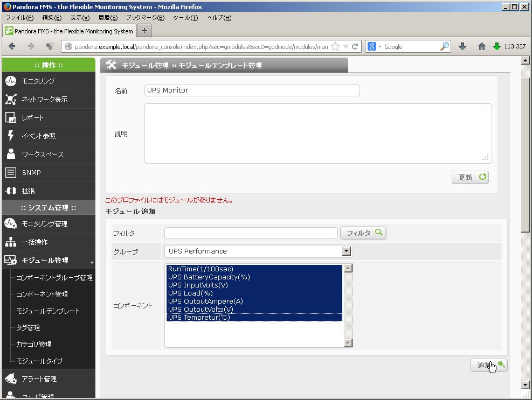Open the モニタリング管理 gear icon
This screenshot has width=532, height=400.
pyautogui.click(x=11, y=224)
